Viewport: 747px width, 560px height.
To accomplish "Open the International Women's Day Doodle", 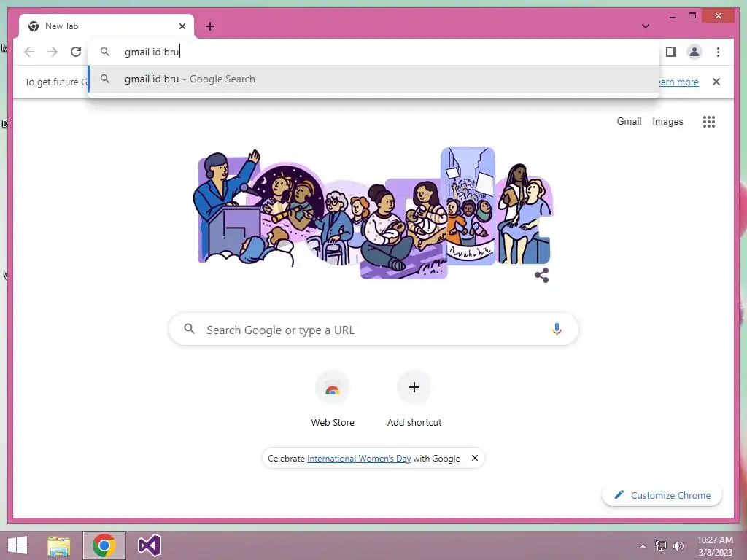I will (x=374, y=212).
